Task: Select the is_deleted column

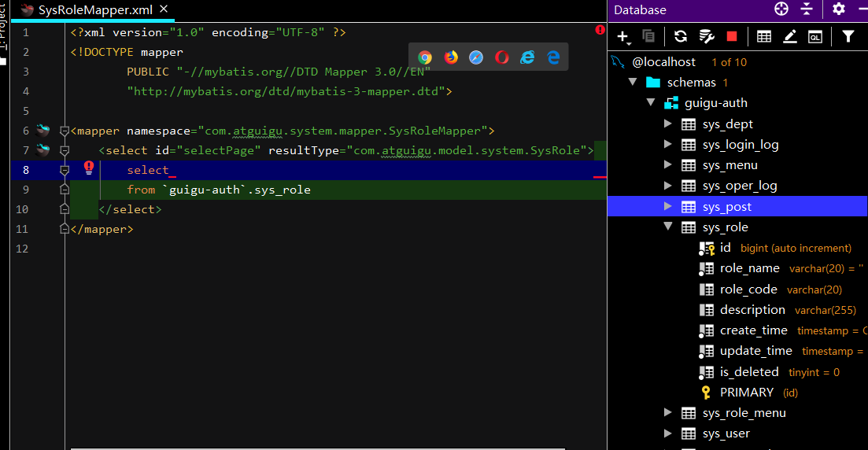Action: (x=737, y=372)
